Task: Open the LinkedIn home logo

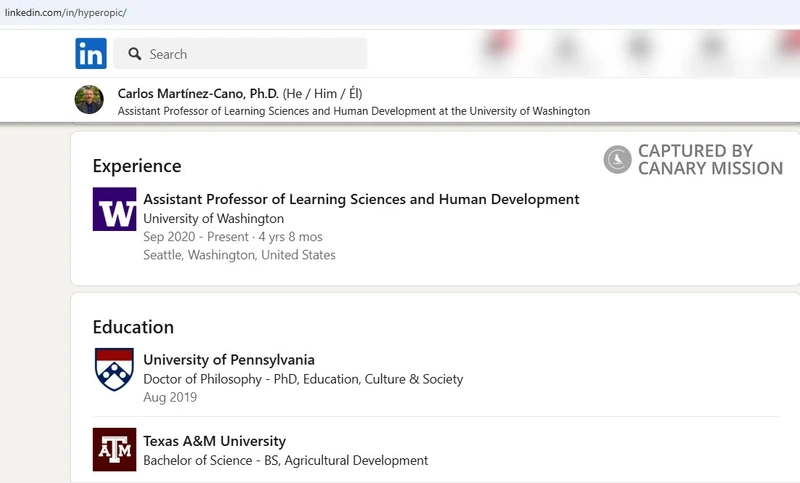Action: click(x=91, y=54)
